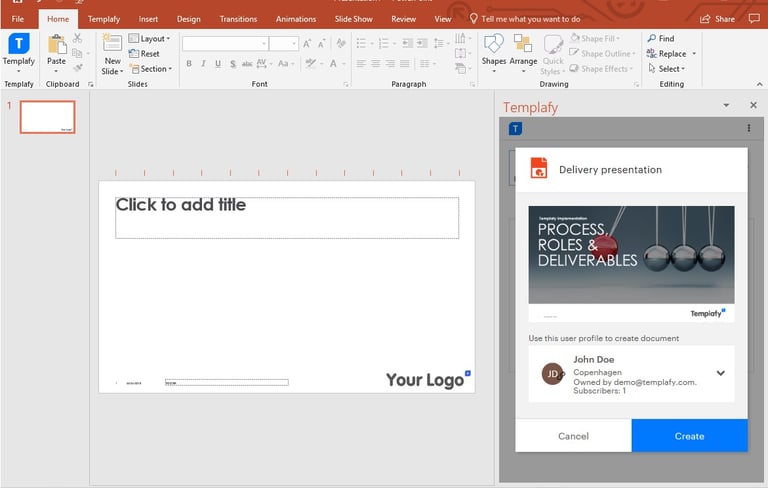Open the Templafy ribbon button
This screenshot has width=768, height=488.
[19, 53]
